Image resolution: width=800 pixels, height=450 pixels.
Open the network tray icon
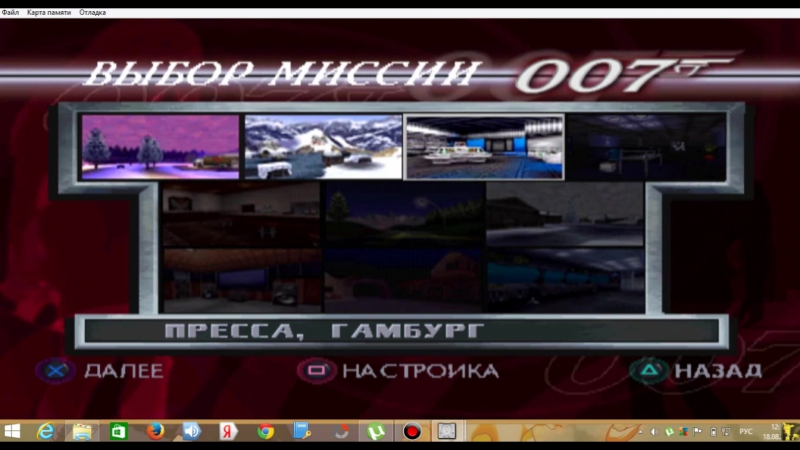pos(727,432)
